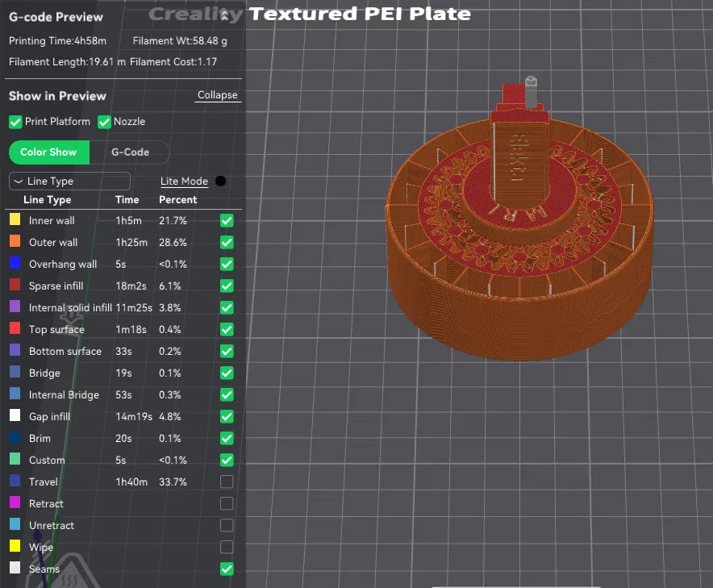Hide Seams in preview
Viewport: 713px width, 588px height.
[x=227, y=569]
